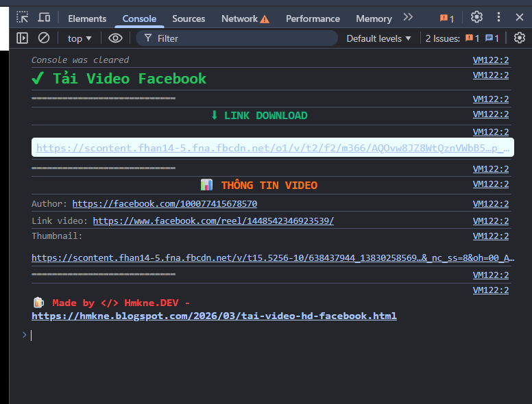
Task: Clear the console
Action: tap(44, 38)
